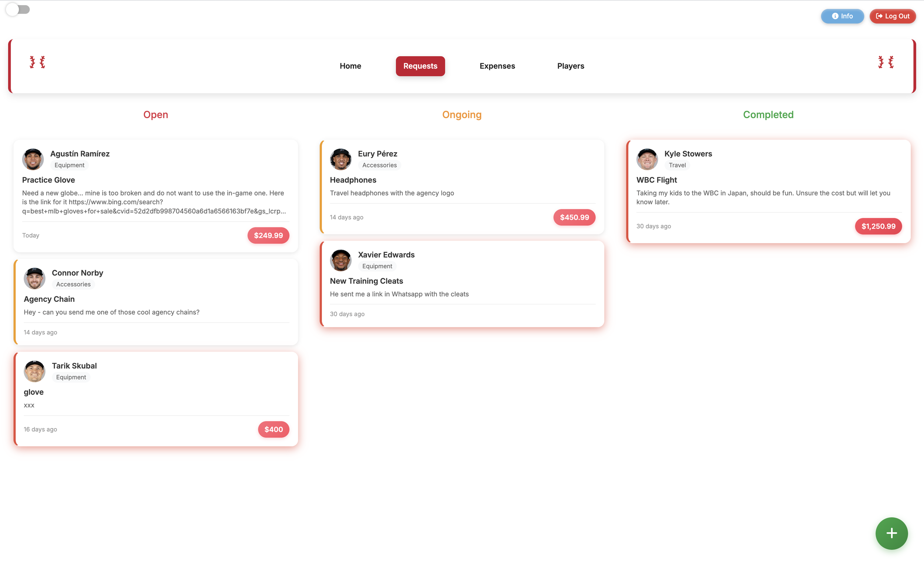Viewport: 924px width, 566px height.
Task: Click the $1,250.99 amount badge
Action: click(x=878, y=226)
